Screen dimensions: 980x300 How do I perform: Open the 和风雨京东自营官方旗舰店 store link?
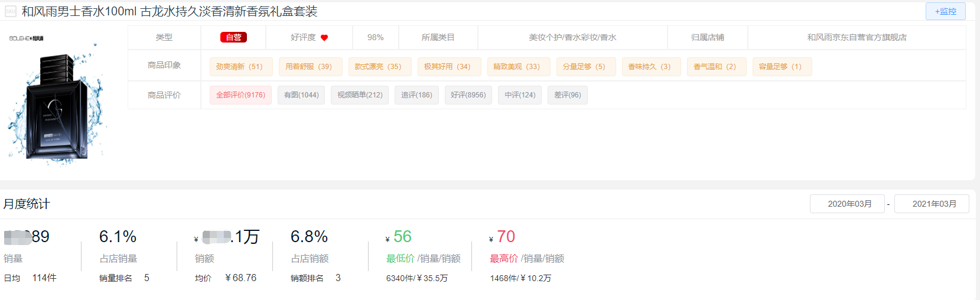[857, 37]
